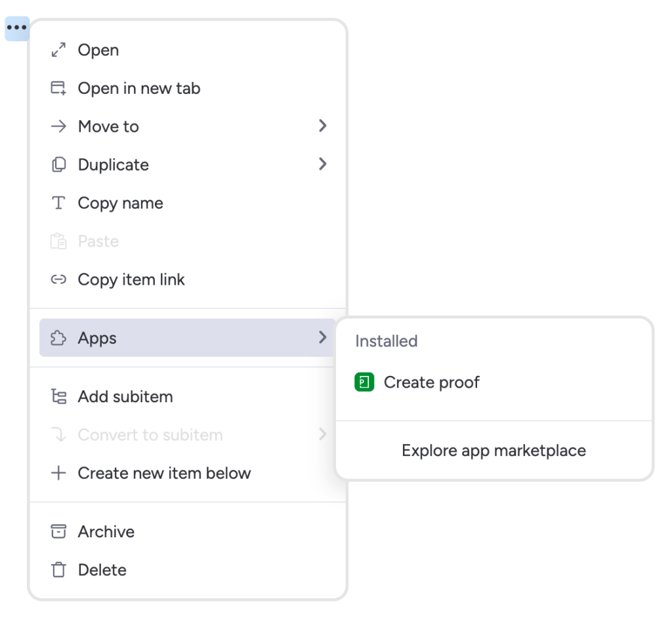The width and height of the screenshot is (672, 618).
Task: Open the Apps submenu chevron
Action: pyautogui.click(x=322, y=338)
